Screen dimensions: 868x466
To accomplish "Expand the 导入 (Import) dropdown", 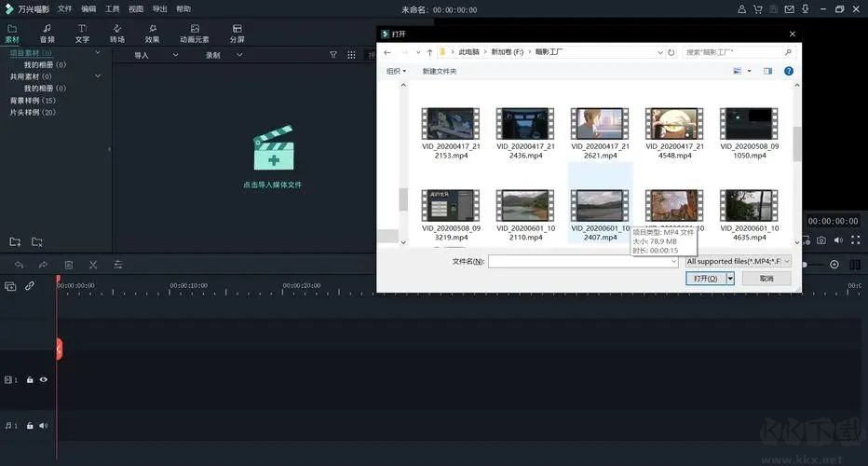I will (175, 55).
